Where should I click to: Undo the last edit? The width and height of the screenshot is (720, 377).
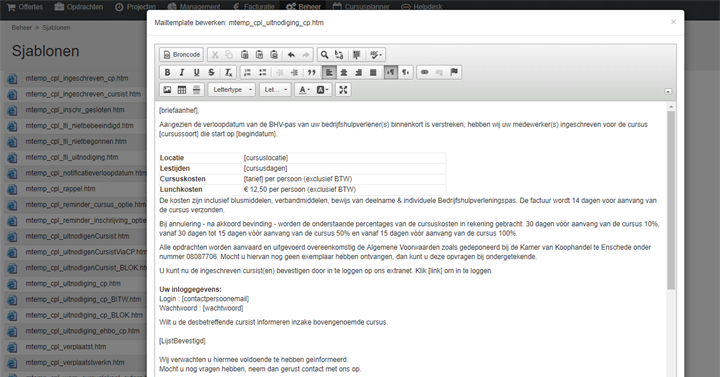tap(291, 55)
